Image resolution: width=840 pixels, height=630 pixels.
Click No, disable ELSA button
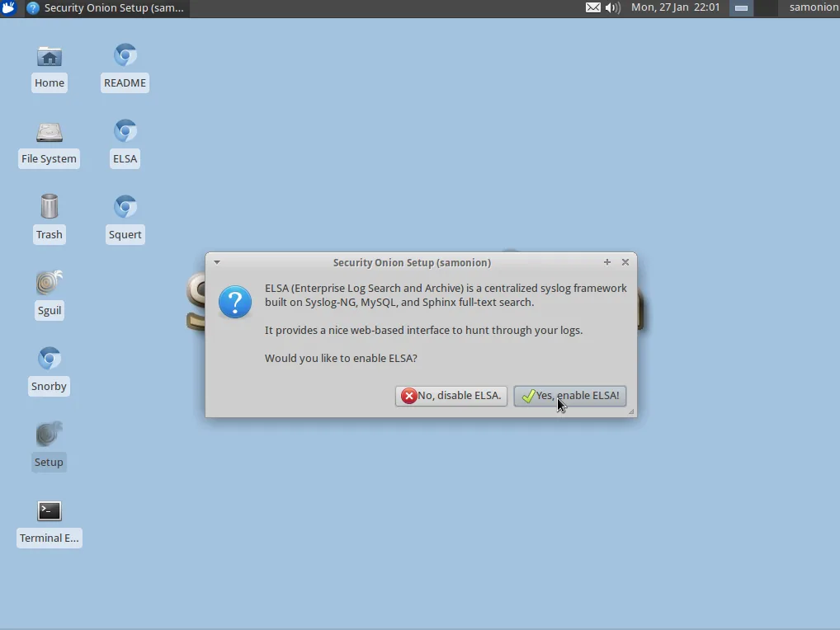tap(451, 396)
